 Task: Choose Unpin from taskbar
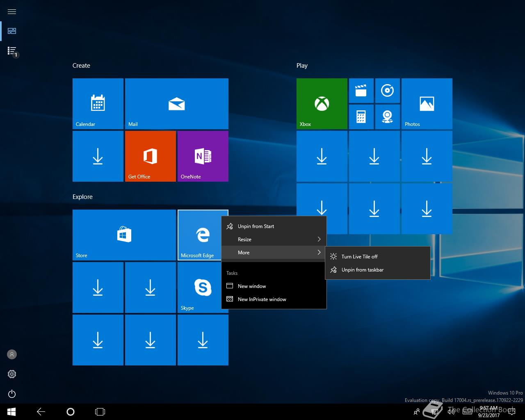click(378, 270)
